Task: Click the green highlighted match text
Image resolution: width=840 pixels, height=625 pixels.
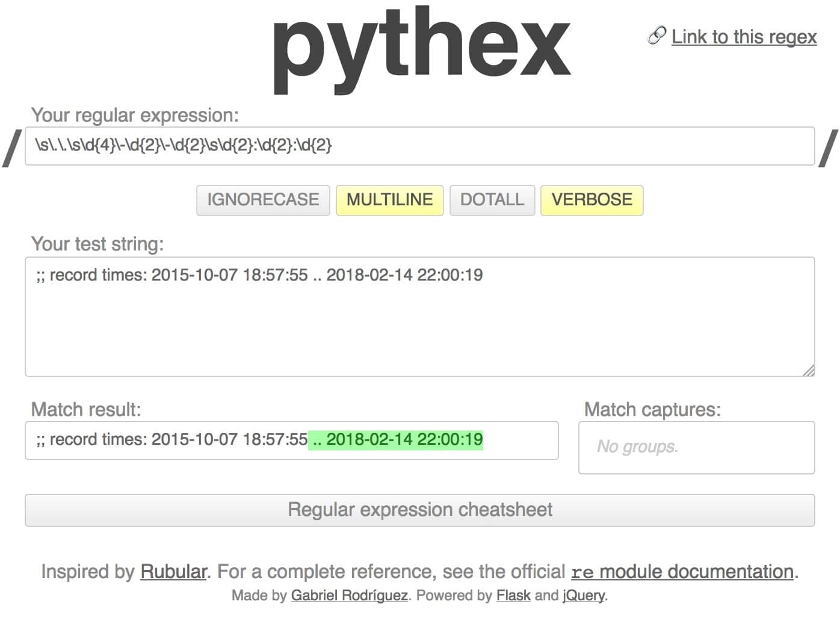Action: coord(397,440)
